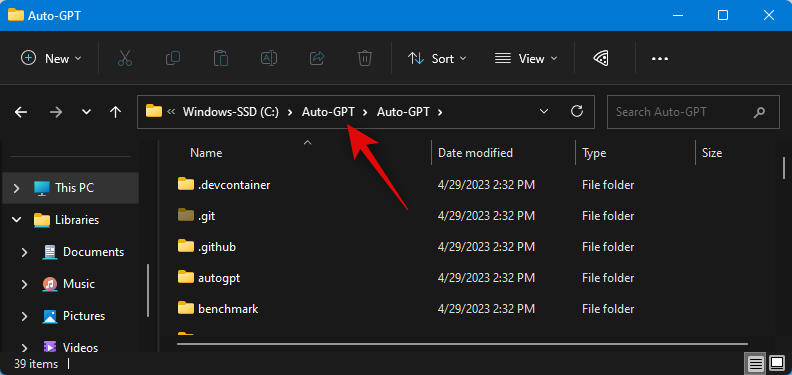Expand the Music library
792x375 pixels.
[24, 284]
